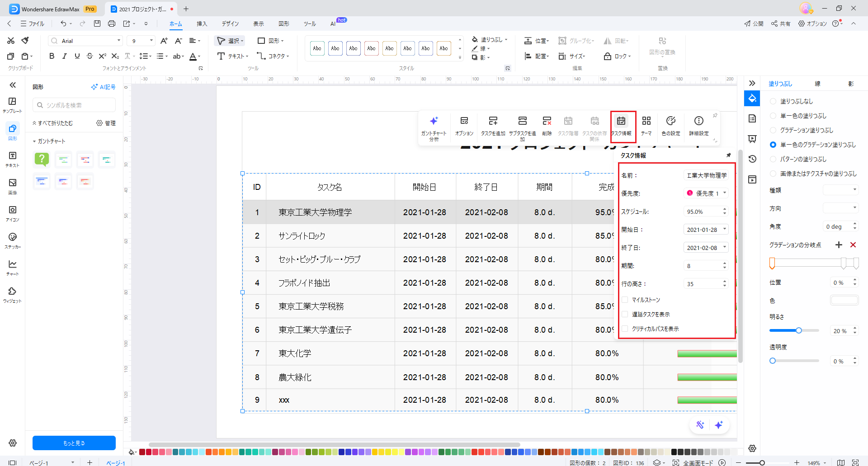Select No Fill (塗りつぶしなし) radio option
868x466 pixels.
point(773,101)
